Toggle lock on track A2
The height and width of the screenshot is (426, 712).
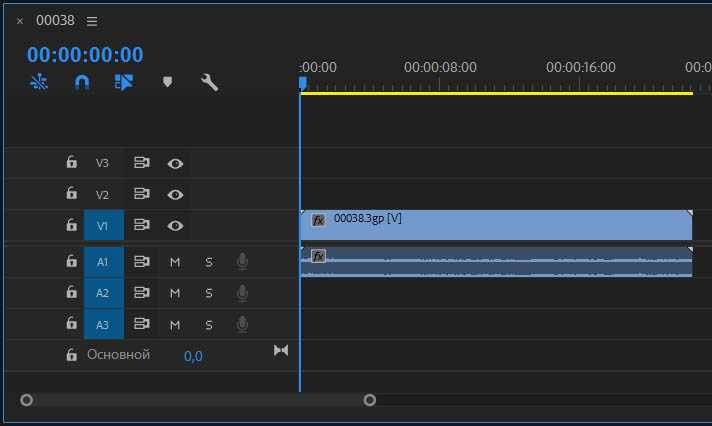point(72,292)
